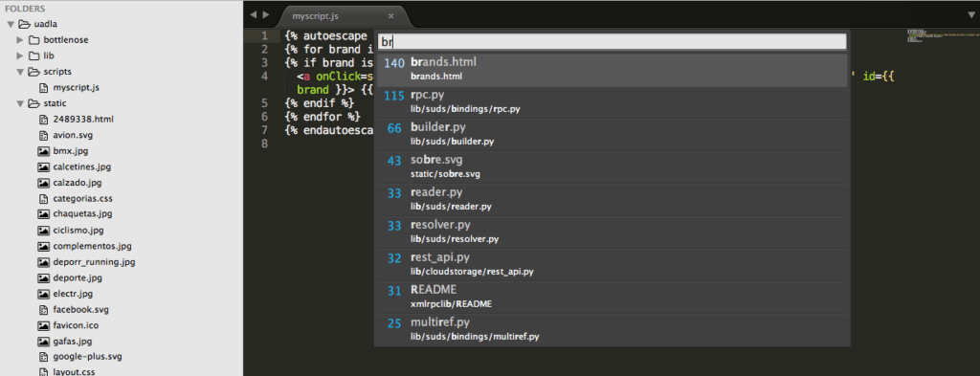Click the calcetines.jpg image icon
This screenshot has width=980, height=376.
tap(43, 166)
